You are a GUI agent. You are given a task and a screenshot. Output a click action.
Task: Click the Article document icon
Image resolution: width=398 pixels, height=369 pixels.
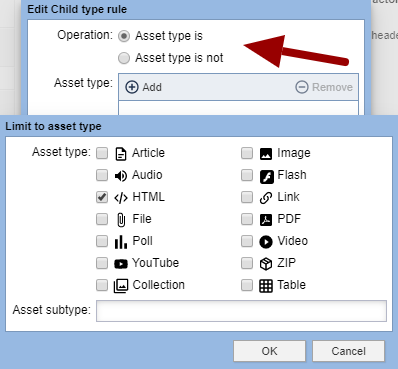pos(121,154)
